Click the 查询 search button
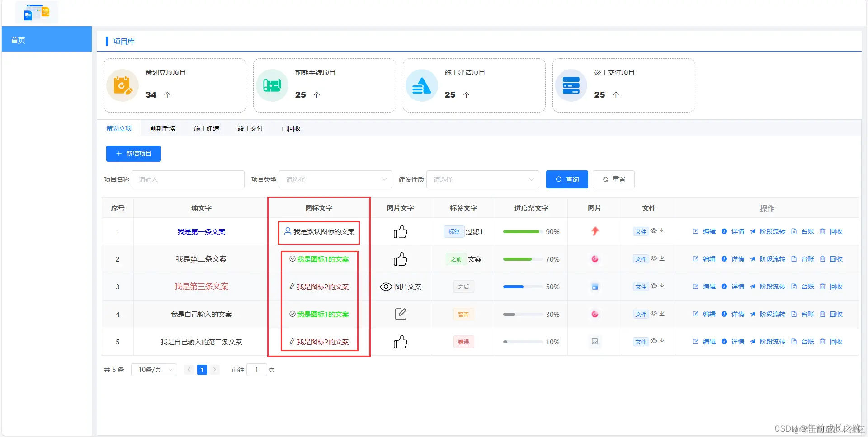The width and height of the screenshot is (868, 437). point(567,179)
